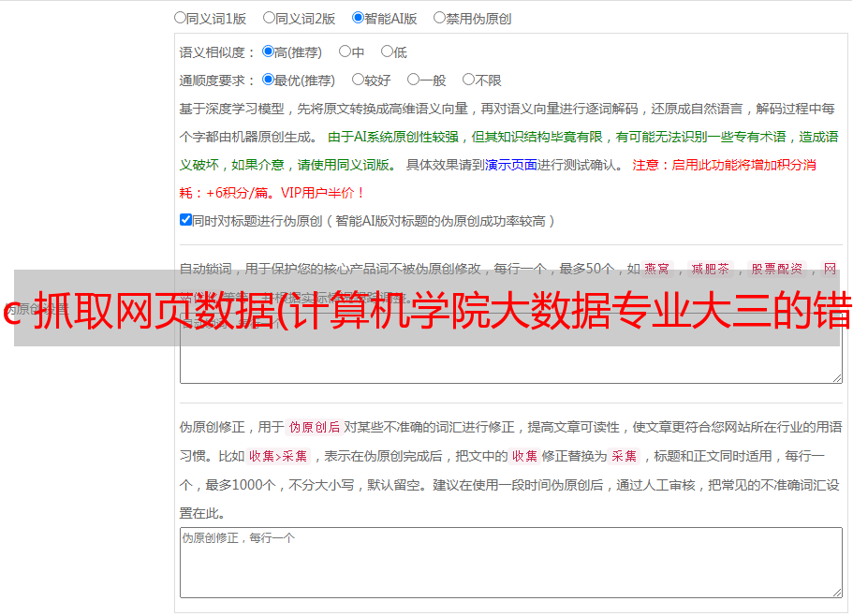This screenshot has height=616, width=853.
Task: Set 语义相似度 to 低
Action: 387,52
